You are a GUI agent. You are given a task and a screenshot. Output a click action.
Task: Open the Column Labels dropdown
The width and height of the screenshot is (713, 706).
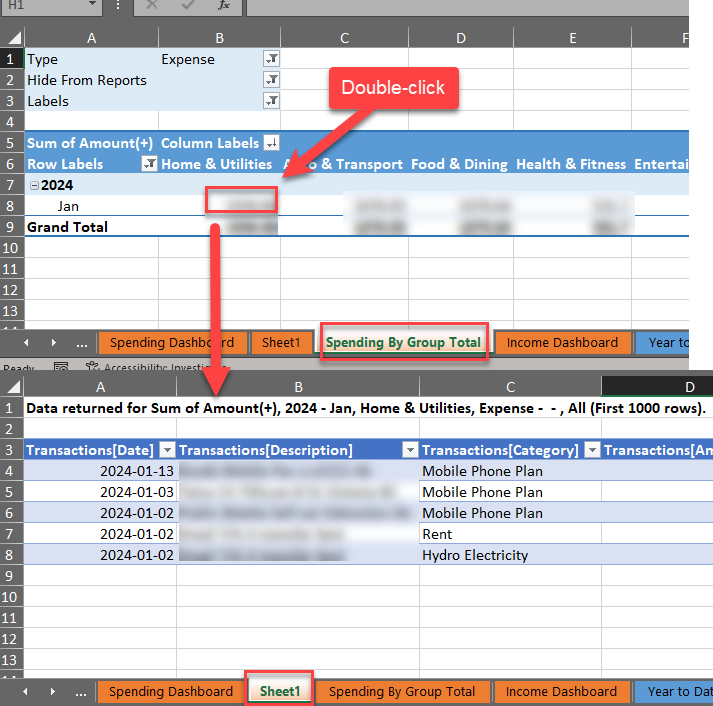point(271,143)
